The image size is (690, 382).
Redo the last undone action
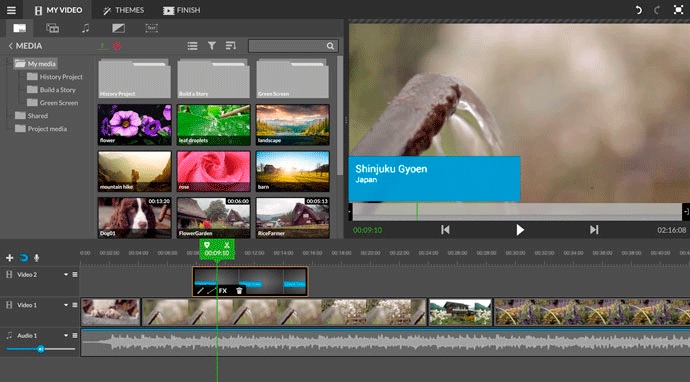click(x=657, y=10)
